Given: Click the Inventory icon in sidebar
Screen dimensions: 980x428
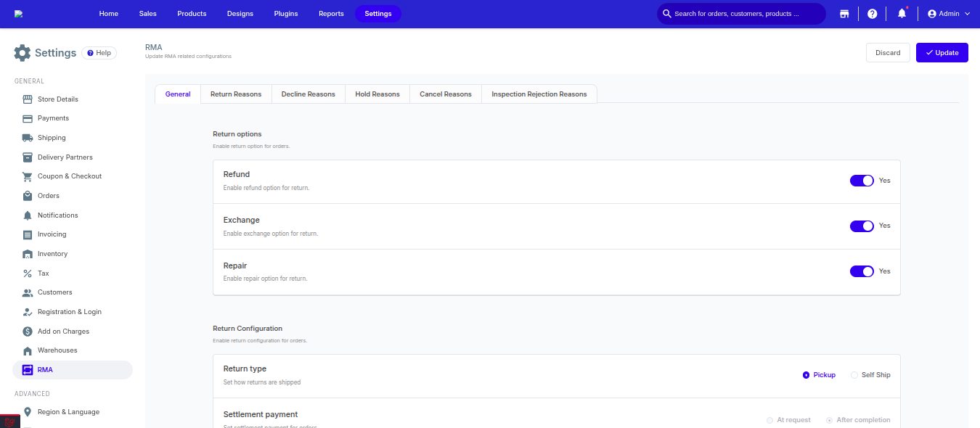Looking at the screenshot, I should point(28,254).
